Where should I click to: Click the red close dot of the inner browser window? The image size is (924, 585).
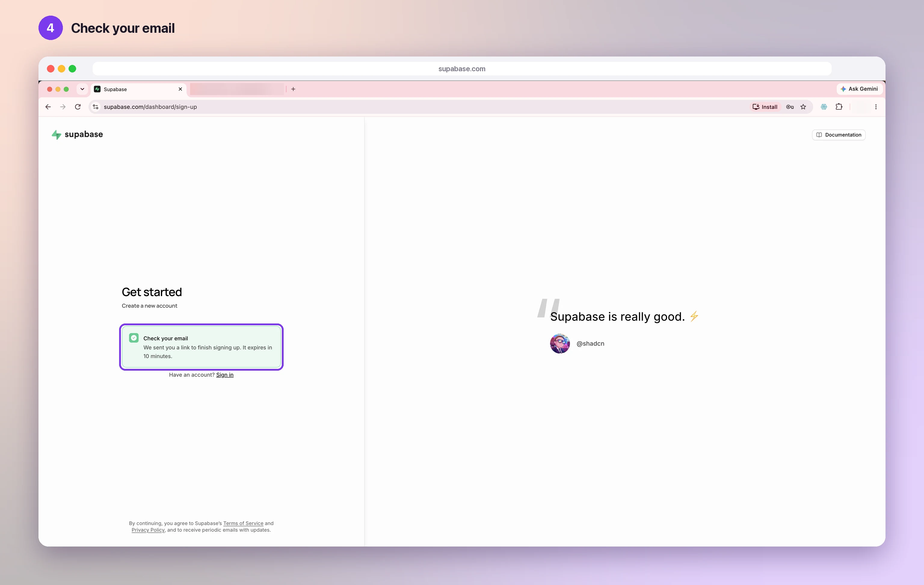coord(50,89)
